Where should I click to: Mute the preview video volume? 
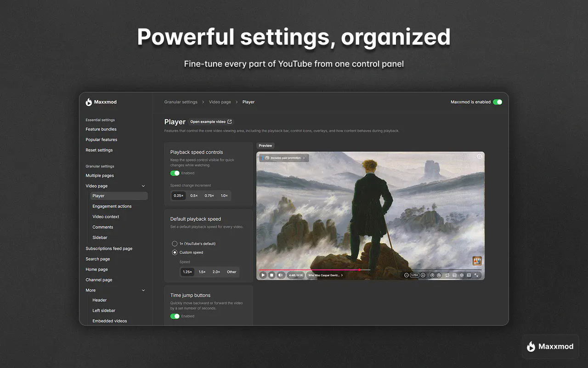280,275
